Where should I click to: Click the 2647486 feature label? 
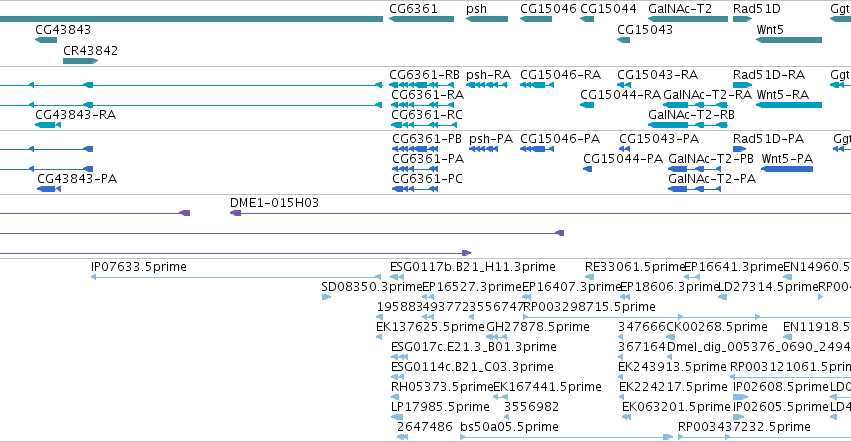[x=424, y=427]
